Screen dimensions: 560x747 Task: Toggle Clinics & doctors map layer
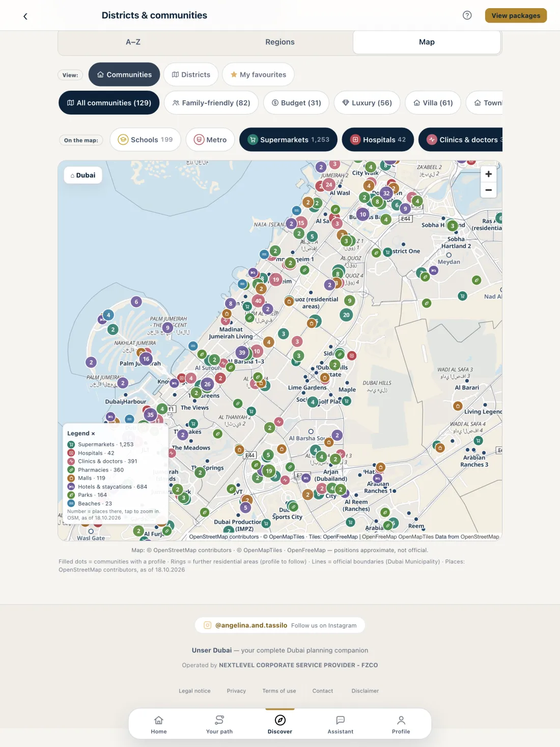[461, 140]
